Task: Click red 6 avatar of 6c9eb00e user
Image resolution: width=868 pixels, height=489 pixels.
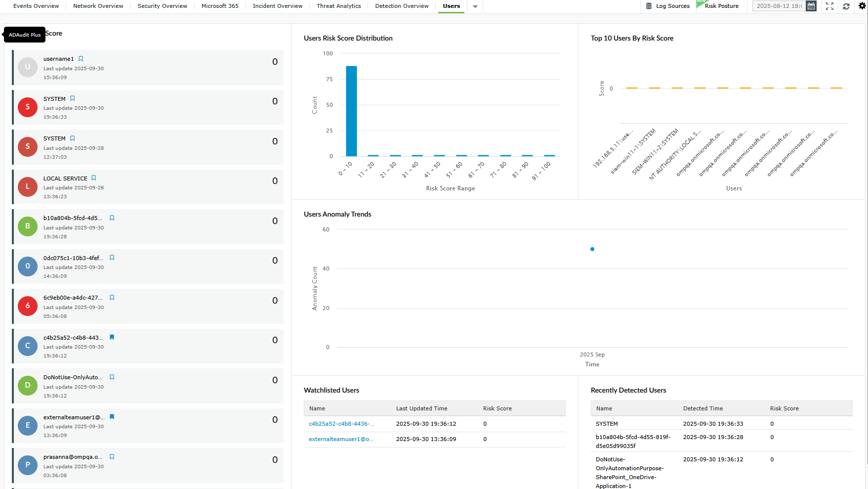Action: [x=28, y=306]
